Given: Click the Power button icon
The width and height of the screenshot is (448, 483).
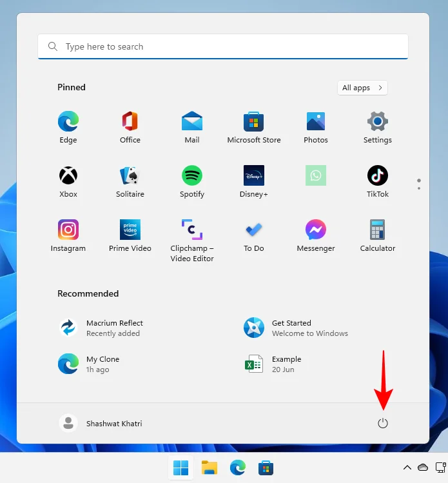Looking at the screenshot, I should pos(383,423).
